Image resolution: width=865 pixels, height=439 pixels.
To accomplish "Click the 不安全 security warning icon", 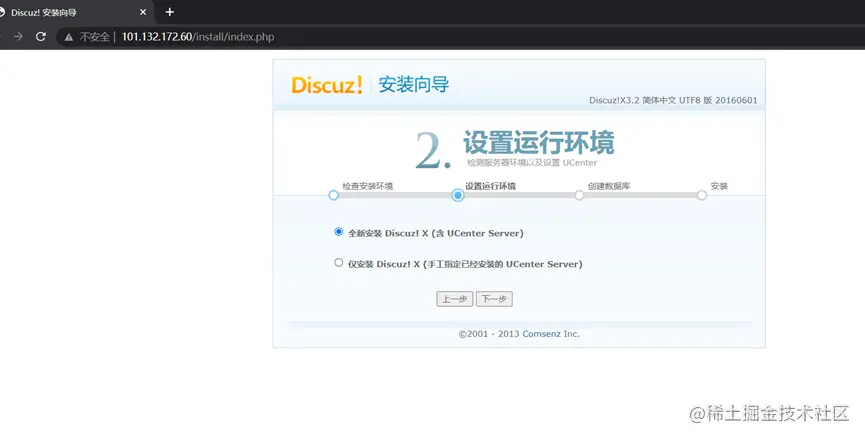I will coord(68,37).
